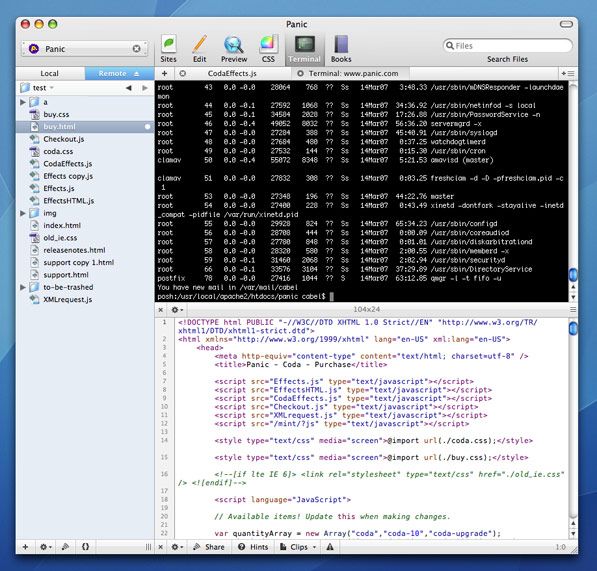The image size is (597, 571).
Task: Select buy.css file
Action: click(85, 114)
